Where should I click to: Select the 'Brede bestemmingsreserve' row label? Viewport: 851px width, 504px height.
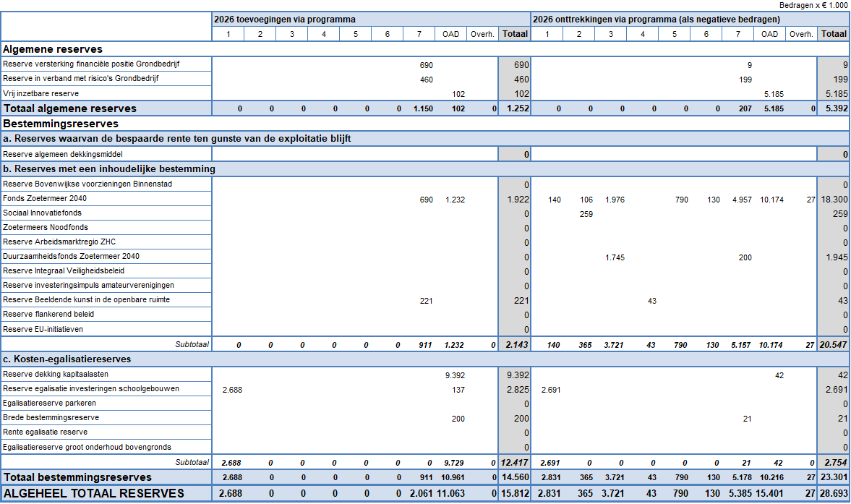(51, 417)
